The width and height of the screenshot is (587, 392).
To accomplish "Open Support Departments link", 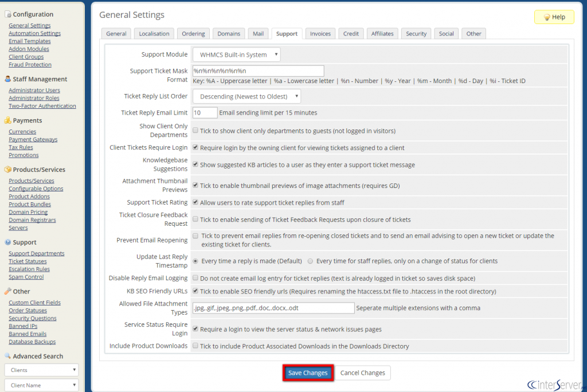I will [x=37, y=253].
